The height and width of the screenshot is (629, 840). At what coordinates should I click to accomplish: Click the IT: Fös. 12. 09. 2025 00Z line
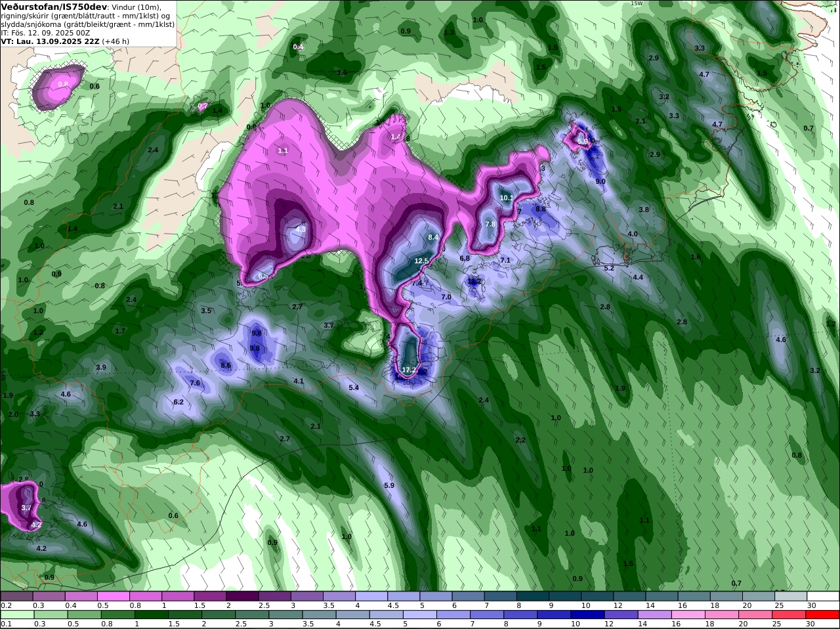[x=45, y=32]
